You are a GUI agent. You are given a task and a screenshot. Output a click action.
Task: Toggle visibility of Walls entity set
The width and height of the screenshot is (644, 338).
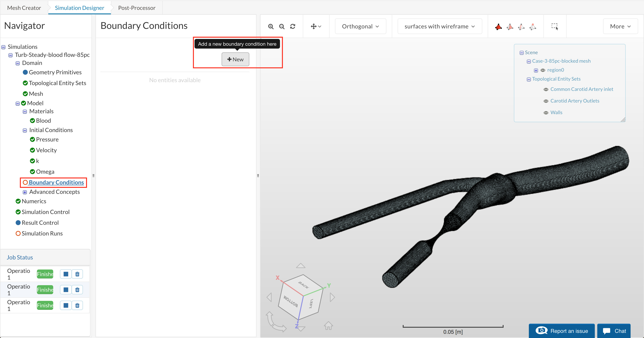point(546,113)
